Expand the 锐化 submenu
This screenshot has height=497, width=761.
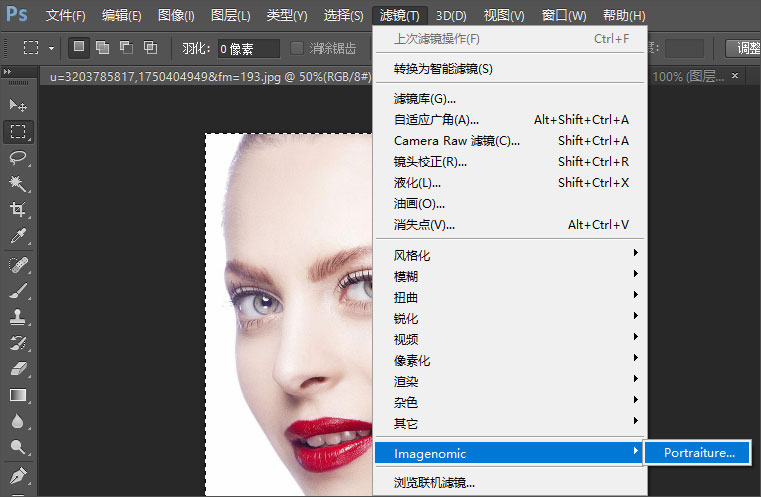pos(510,318)
